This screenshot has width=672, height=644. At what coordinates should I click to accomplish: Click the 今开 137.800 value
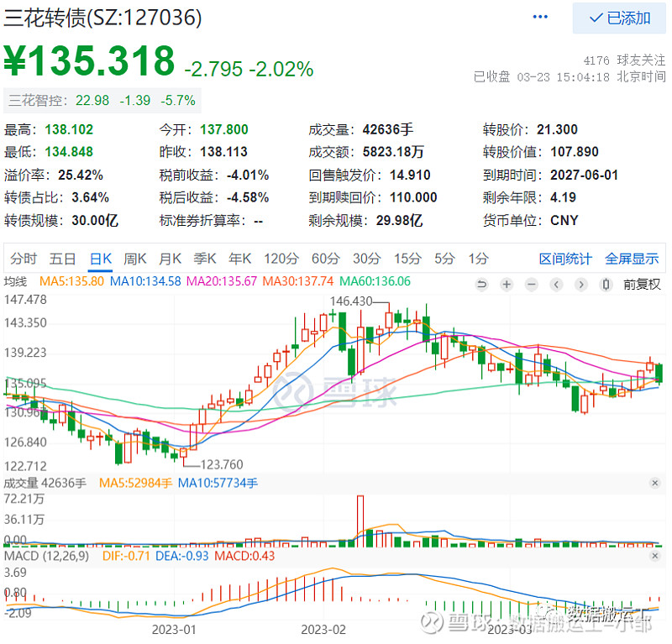pos(224,129)
